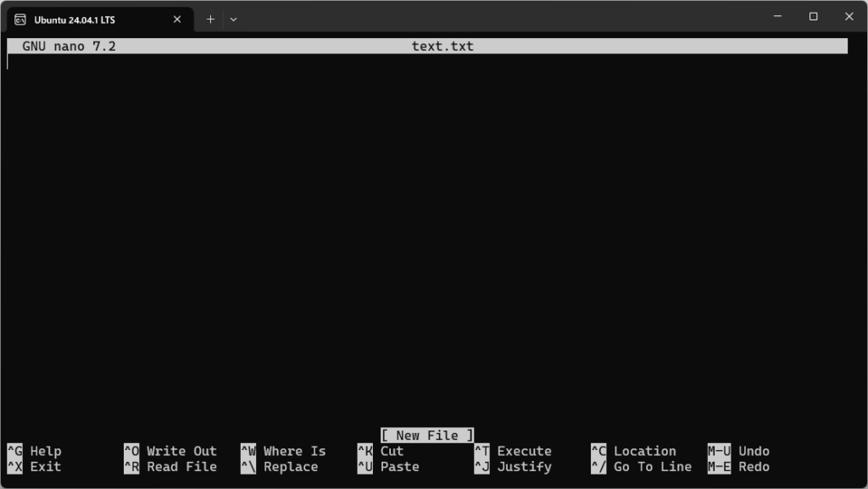
Task: Click the ^T Execute shortcut
Action: click(x=513, y=451)
